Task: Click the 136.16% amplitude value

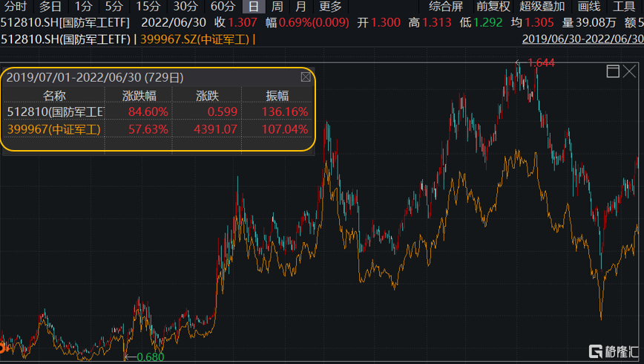Action: (285, 112)
